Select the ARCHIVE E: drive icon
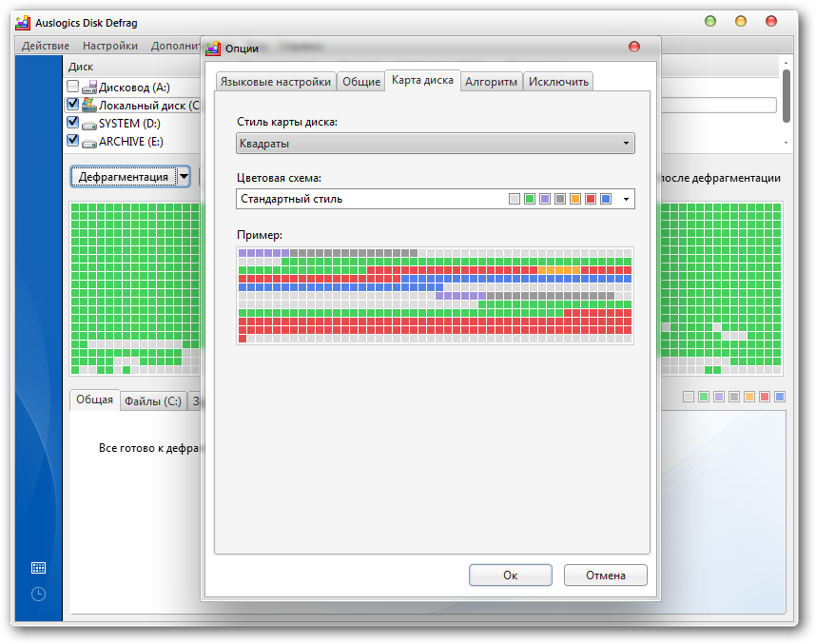Screen dimensions: 816x644 (x=89, y=142)
